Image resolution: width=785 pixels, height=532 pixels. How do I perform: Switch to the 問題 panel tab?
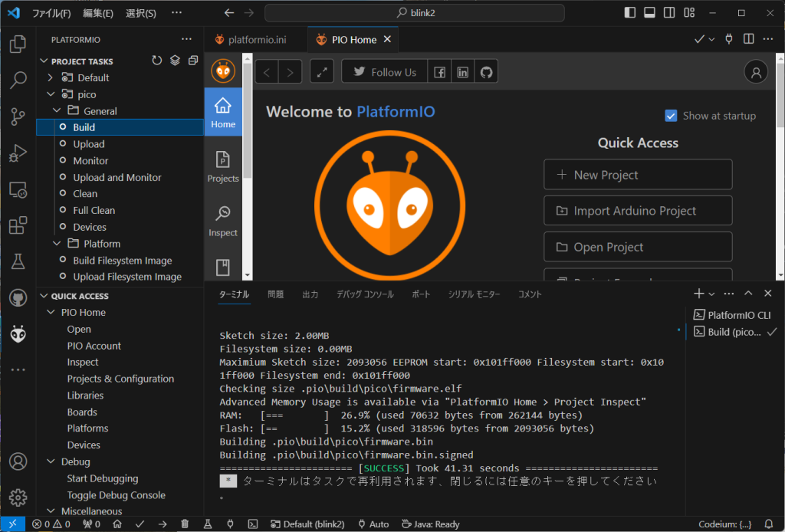(x=275, y=294)
